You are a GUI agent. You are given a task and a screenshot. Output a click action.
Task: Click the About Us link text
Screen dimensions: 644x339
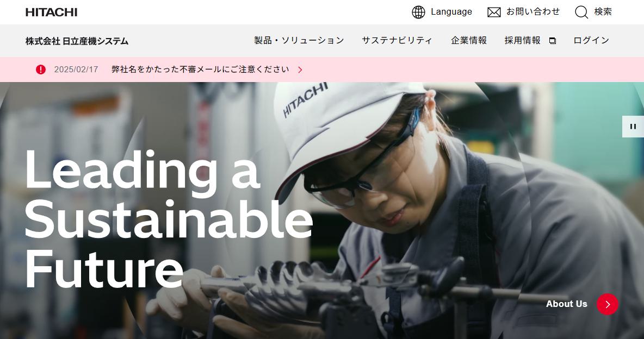566,304
